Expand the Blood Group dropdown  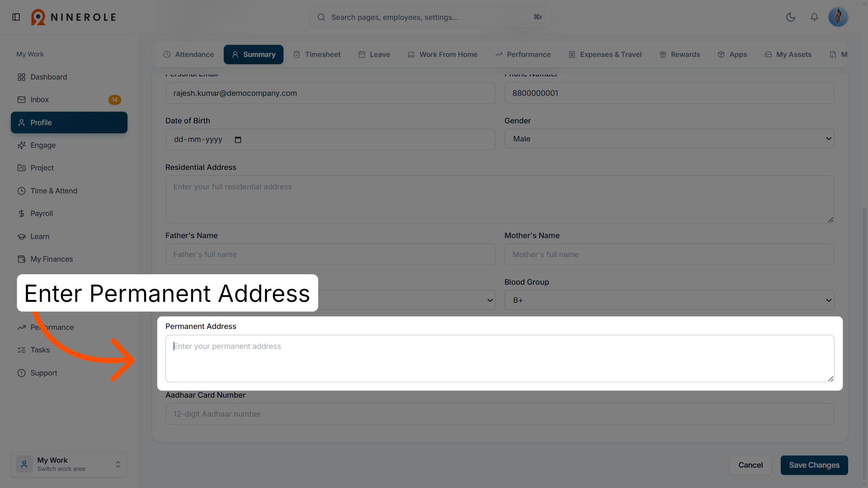click(669, 300)
